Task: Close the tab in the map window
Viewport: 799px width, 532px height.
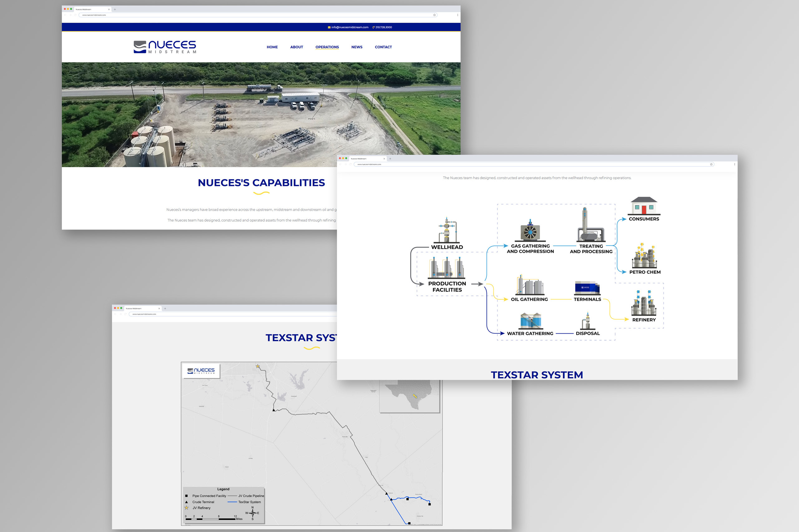Action: click(159, 308)
